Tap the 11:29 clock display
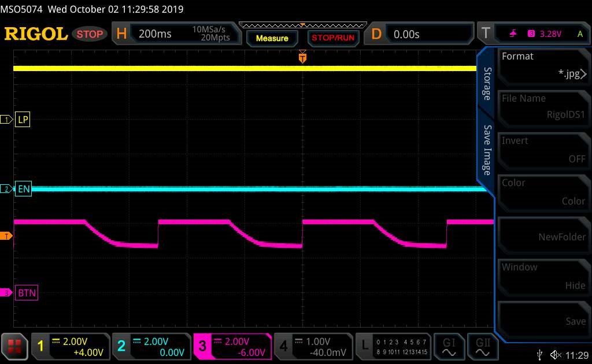 tap(577, 355)
